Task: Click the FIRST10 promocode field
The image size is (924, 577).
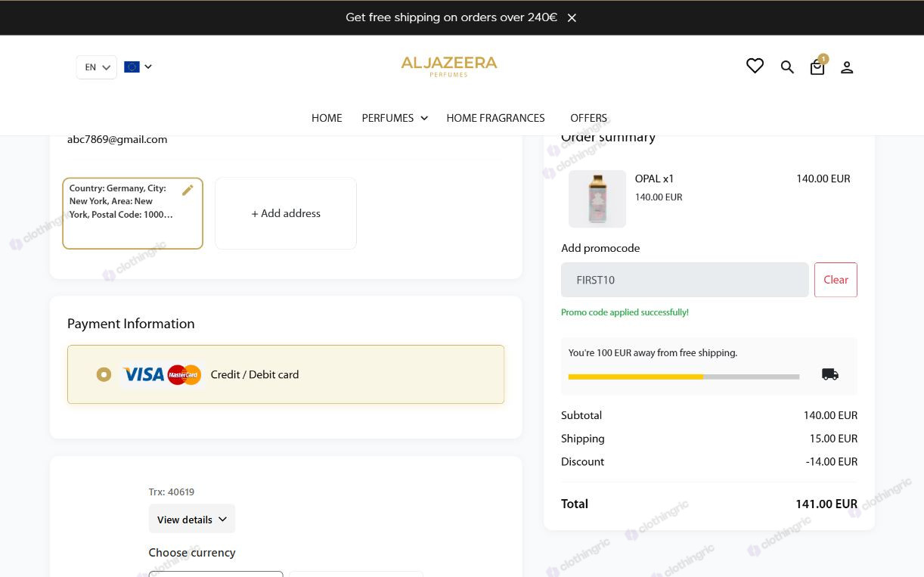Action: pos(685,280)
